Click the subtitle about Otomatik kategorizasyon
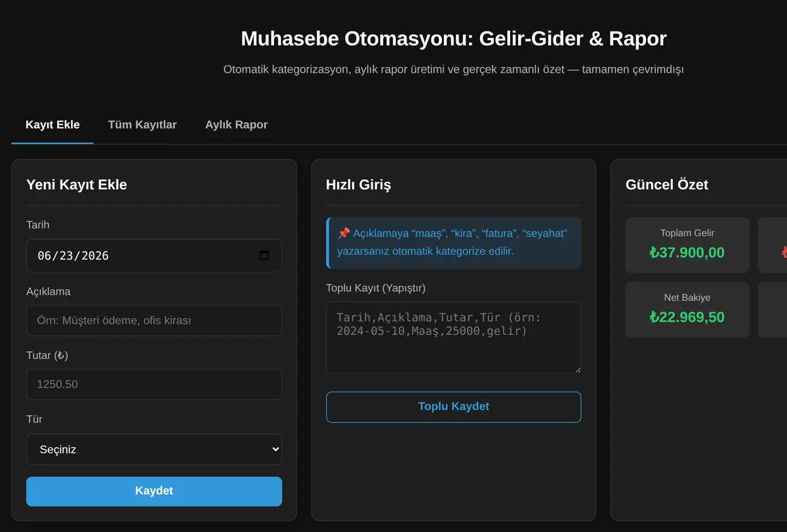This screenshot has height=532, width=787. pyautogui.click(x=453, y=69)
